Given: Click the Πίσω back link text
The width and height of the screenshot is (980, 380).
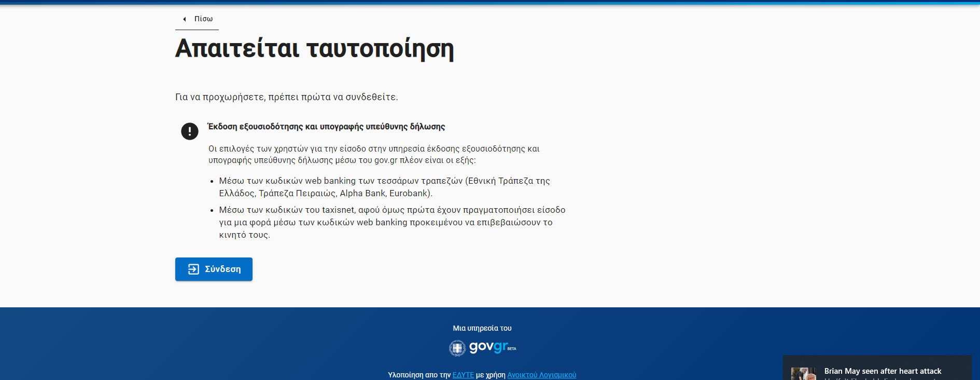Looking at the screenshot, I should [203, 19].
